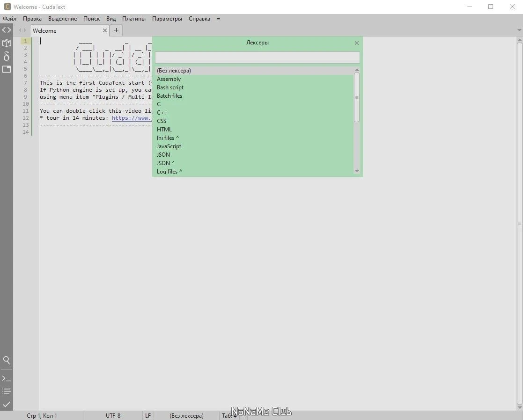523x420 pixels.
Task: Open the Выделение menu
Action: point(62,19)
